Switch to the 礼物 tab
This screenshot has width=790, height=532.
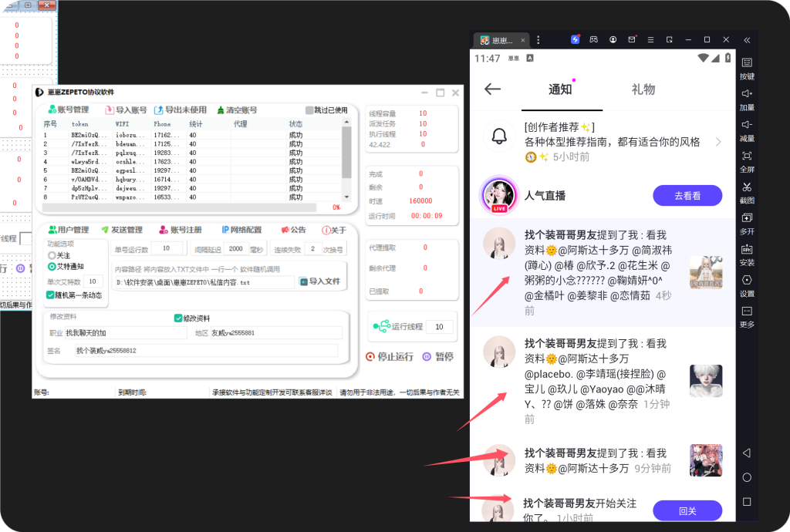point(643,89)
